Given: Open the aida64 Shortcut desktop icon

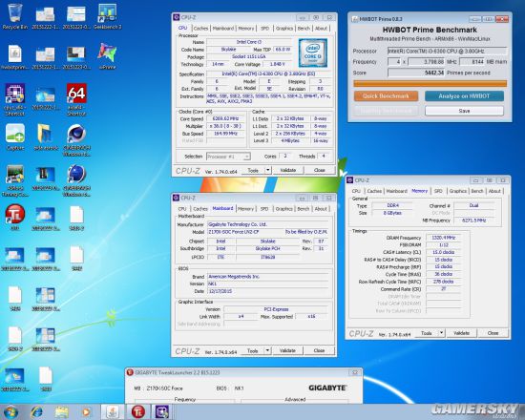Looking at the screenshot, I should [76, 99].
